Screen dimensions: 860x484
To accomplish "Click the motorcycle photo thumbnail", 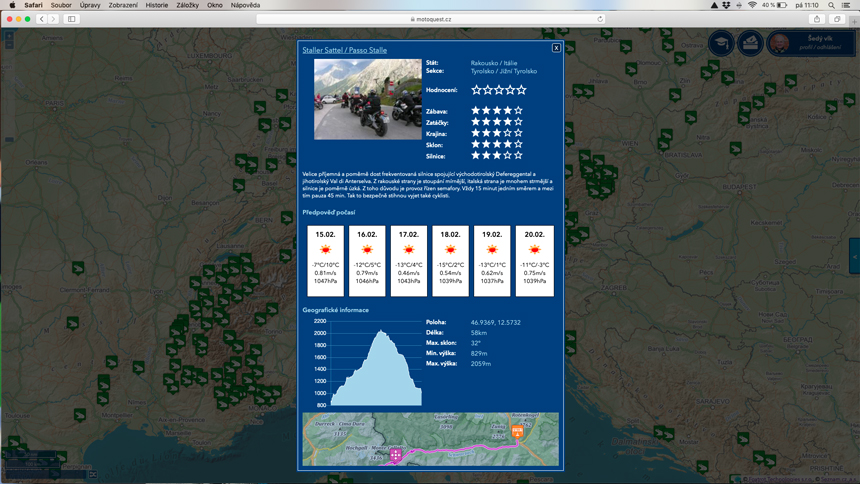I will (x=367, y=99).
